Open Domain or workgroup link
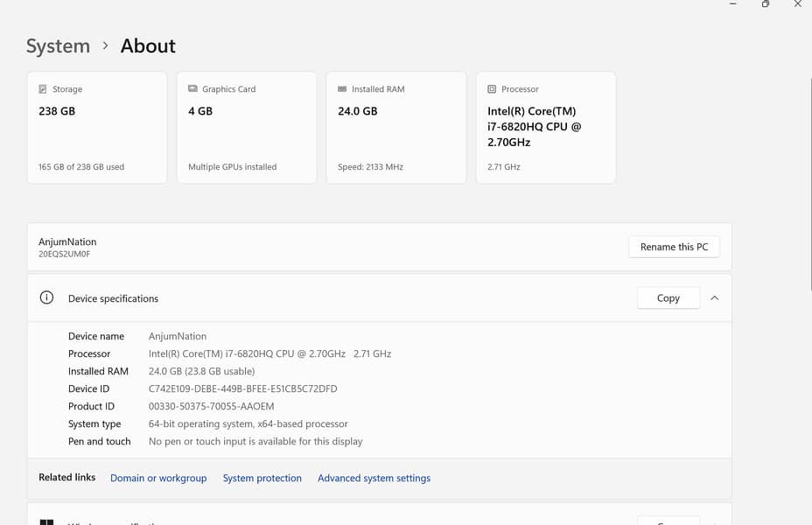Viewport: 812px width, 525px height. (158, 478)
